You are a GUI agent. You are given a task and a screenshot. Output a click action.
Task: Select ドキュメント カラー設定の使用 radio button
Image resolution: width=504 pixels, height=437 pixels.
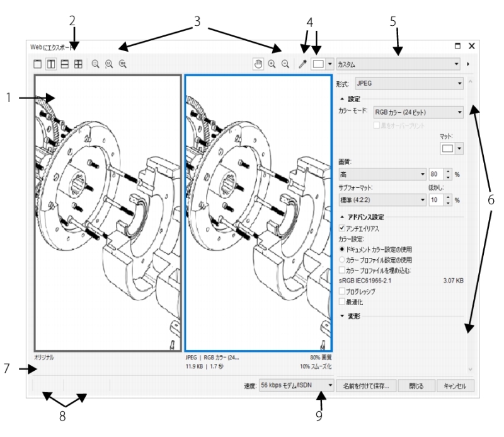[x=342, y=249]
